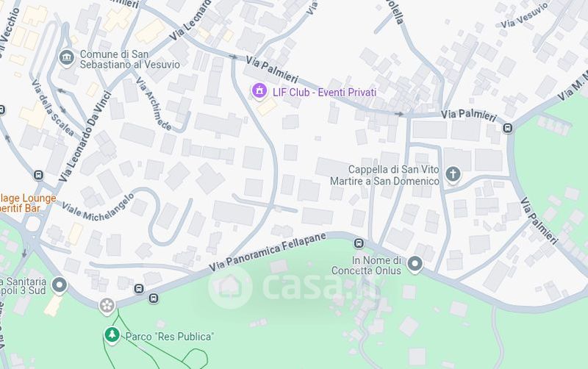Click the Parco "Res Publica" text label
Image resolution: width=588 pixels, height=369 pixels.
[x=170, y=337]
